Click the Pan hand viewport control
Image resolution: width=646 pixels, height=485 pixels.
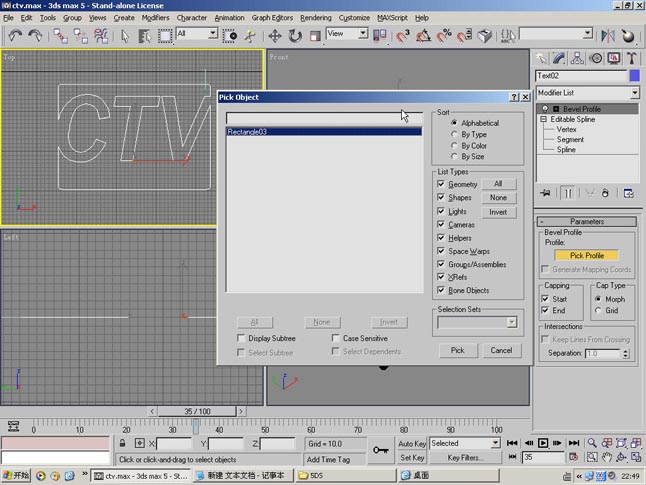click(x=606, y=457)
